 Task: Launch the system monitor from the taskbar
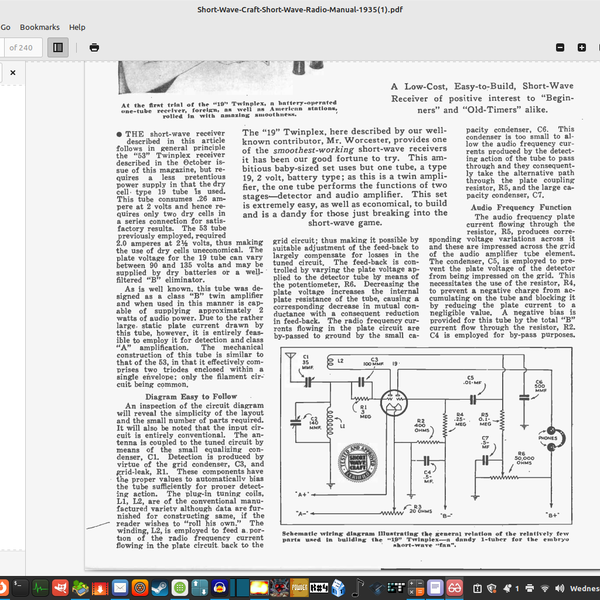pyautogui.click(x=41, y=587)
